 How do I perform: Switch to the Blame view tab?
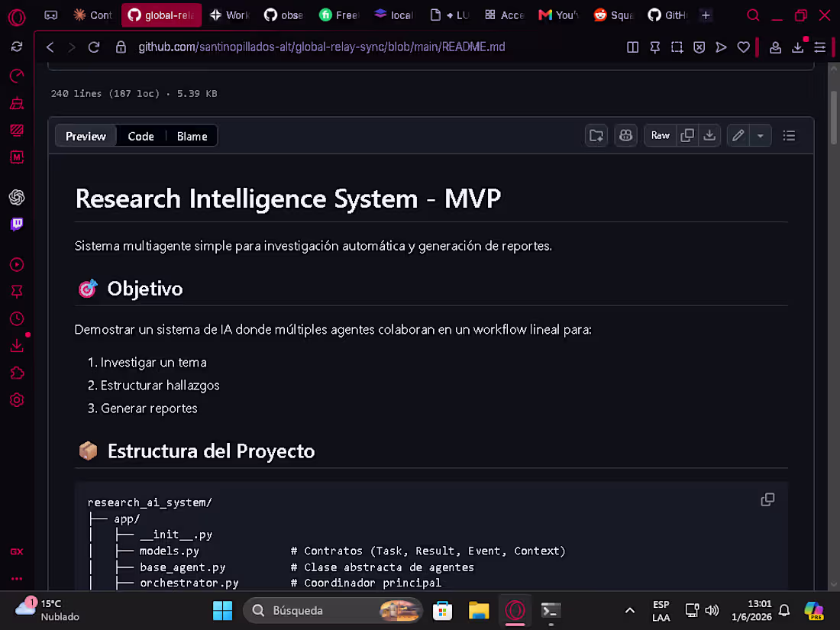click(x=192, y=136)
